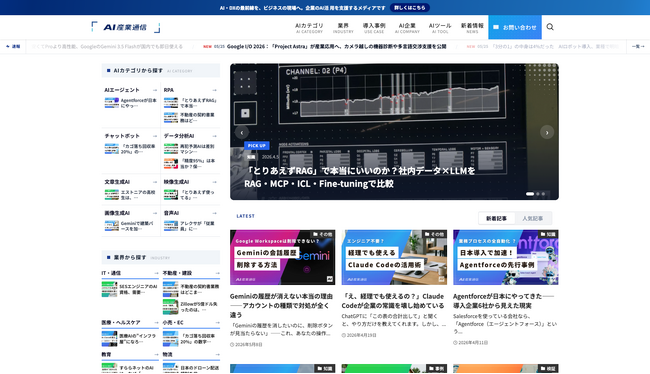Click arrow next to 教育 industry

pyautogui.click(x=156, y=355)
